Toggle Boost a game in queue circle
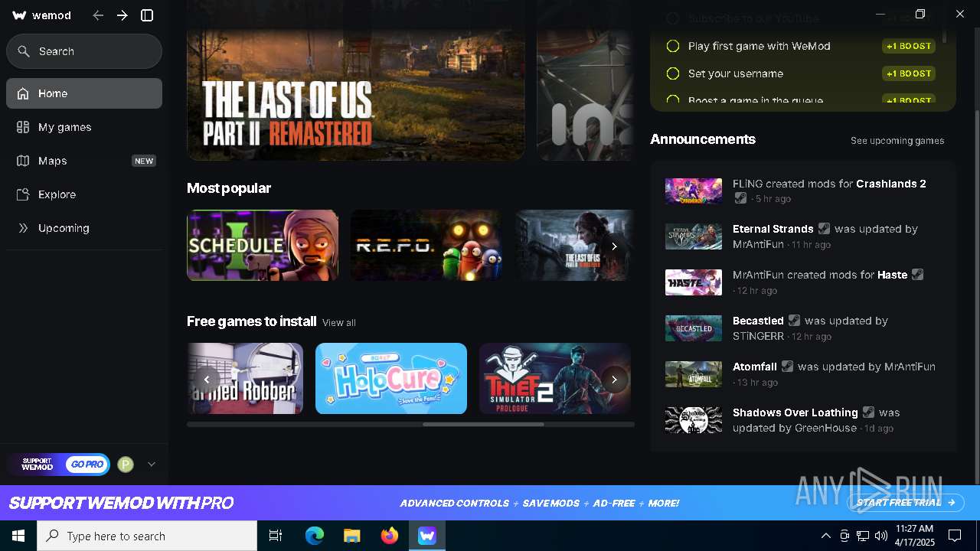This screenshot has height=551, width=980. tap(673, 100)
